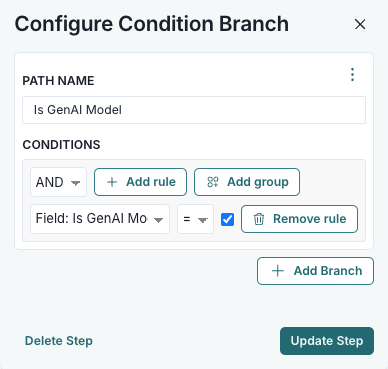Click the plus icon beside Add rule
Screen dimensions: 388x369
(112, 182)
